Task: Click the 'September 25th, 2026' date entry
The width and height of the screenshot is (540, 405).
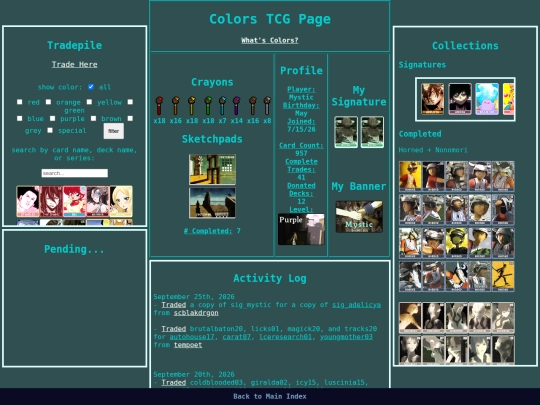Action: pyautogui.click(x=194, y=297)
